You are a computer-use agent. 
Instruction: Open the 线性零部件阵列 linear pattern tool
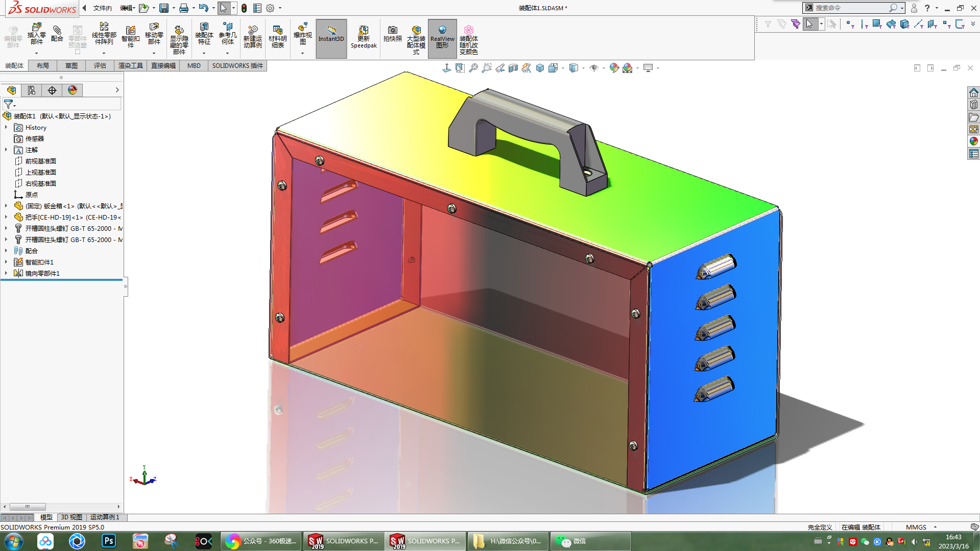[x=104, y=34]
